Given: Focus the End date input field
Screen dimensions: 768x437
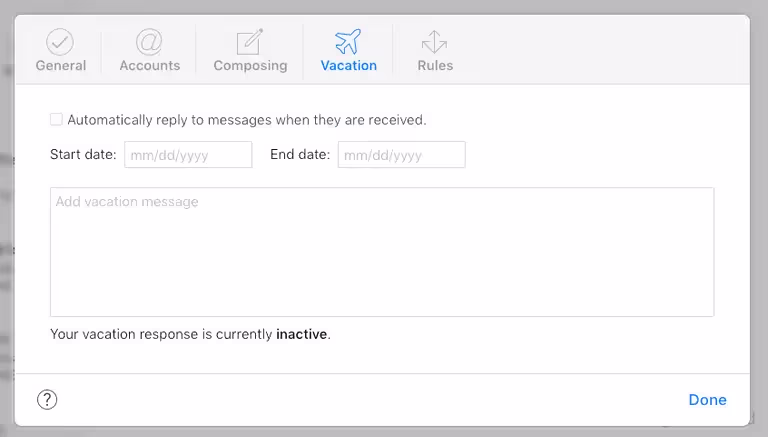Looking at the screenshot, I should (x=401, y=155).
